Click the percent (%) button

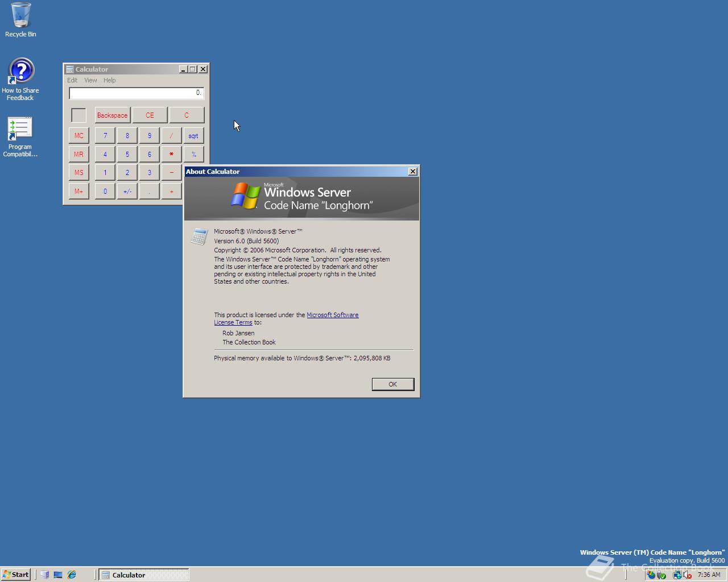coord(193,154)
